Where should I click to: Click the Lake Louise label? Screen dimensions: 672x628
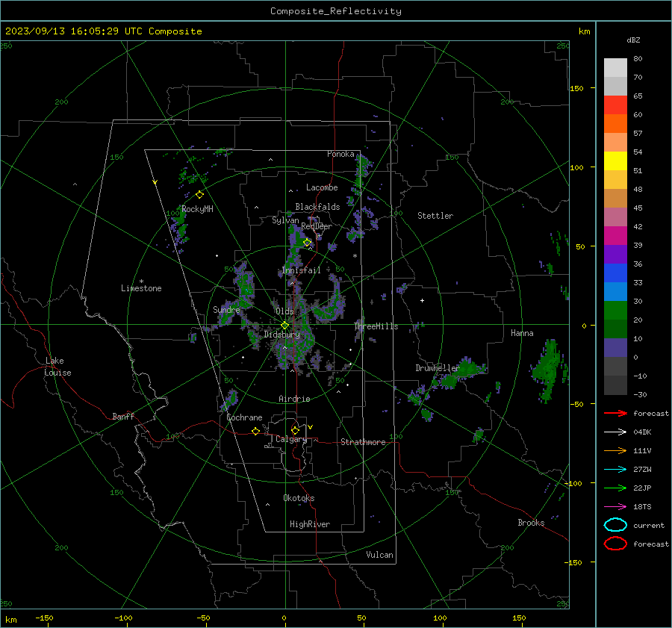57,367
